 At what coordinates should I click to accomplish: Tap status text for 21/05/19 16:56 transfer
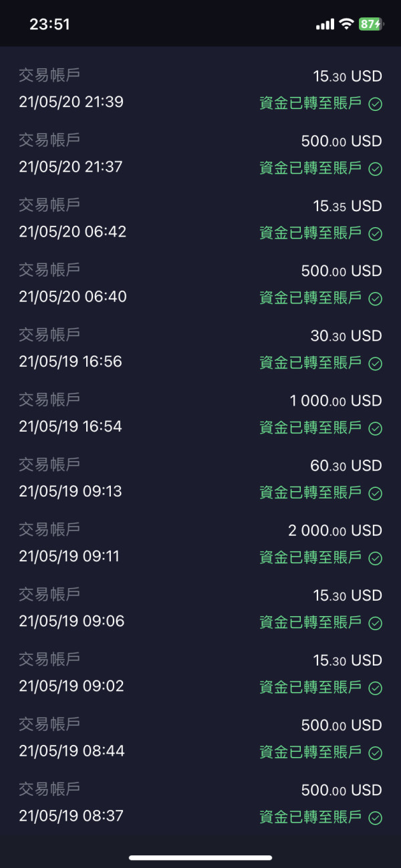pos(310,363)
